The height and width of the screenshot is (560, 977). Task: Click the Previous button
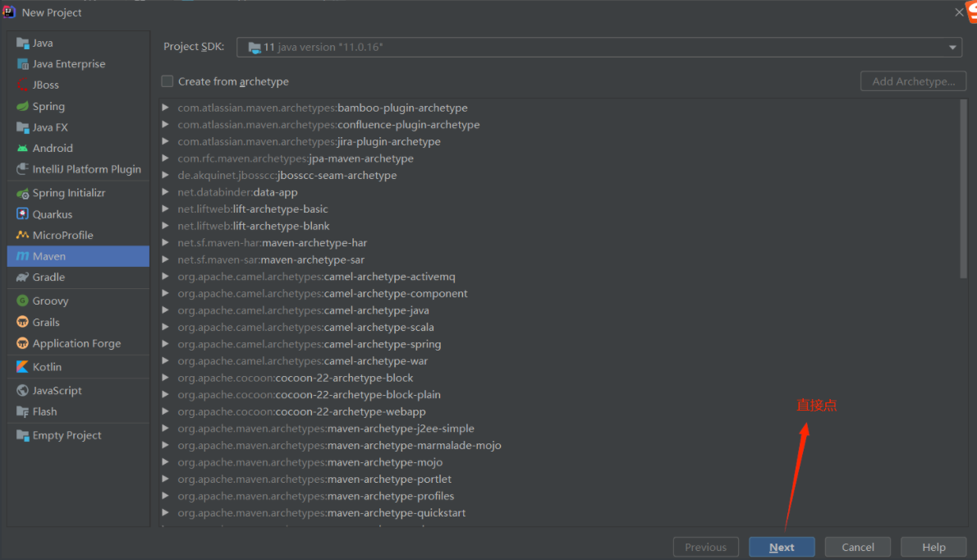[706, 547]
